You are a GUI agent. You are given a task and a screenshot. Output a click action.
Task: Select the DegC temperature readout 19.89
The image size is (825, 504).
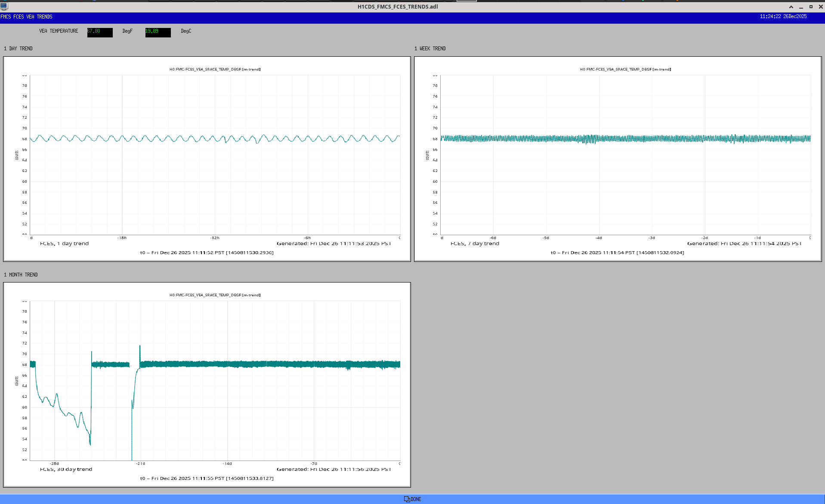[x=158, y=32]
